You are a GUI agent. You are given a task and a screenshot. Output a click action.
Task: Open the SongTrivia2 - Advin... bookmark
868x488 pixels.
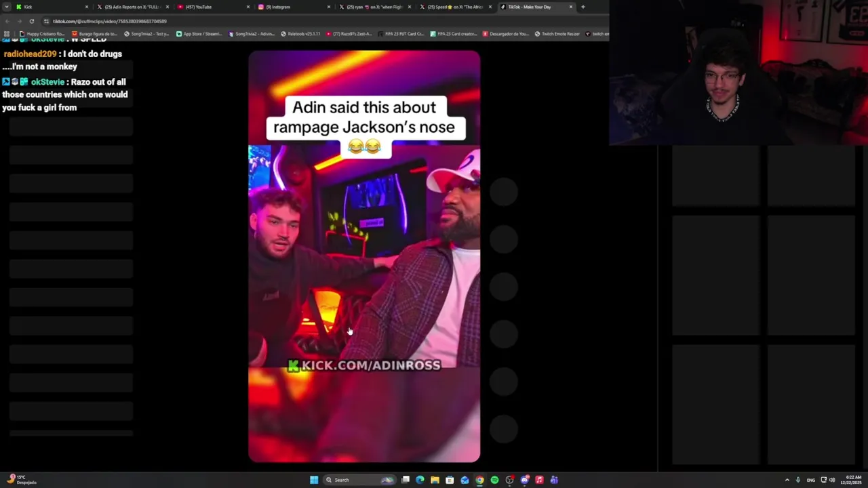pyautogui.click(x=252, y=34)
